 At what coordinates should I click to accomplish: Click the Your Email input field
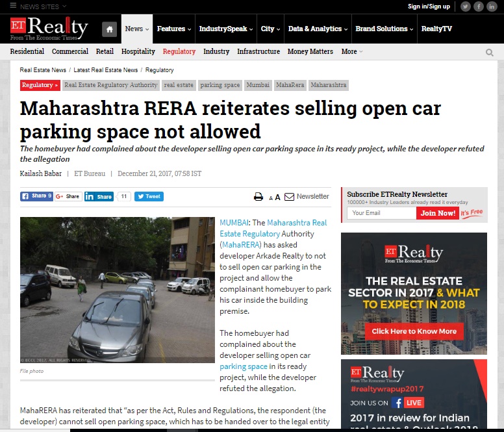381,213
